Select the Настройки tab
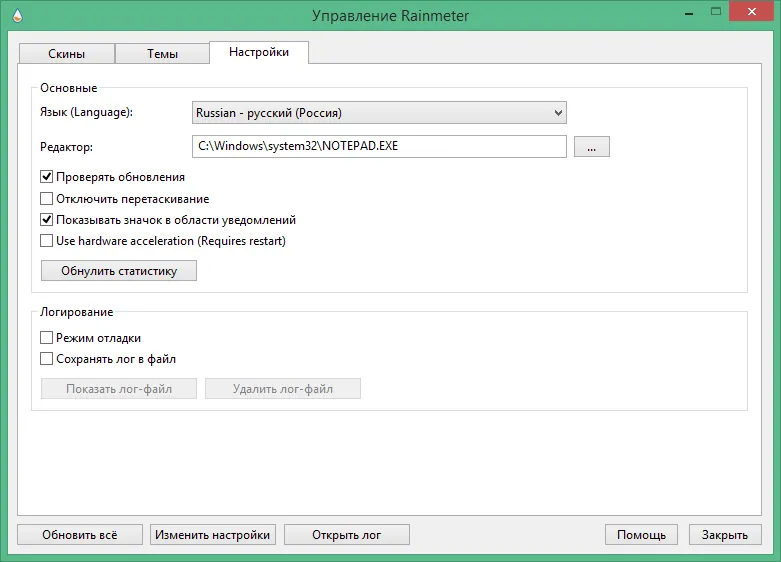Viewport: 781px width, 562px height. (259, 52)
